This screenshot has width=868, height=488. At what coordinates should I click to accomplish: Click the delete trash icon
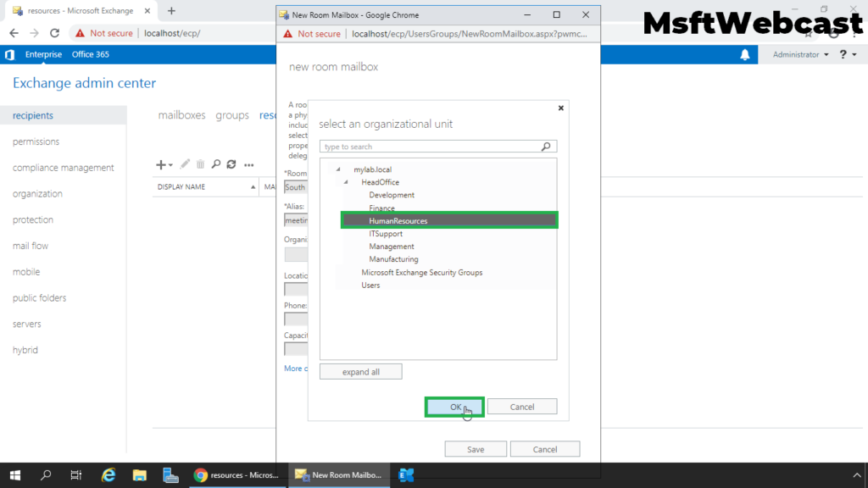(x=200, y=164)
